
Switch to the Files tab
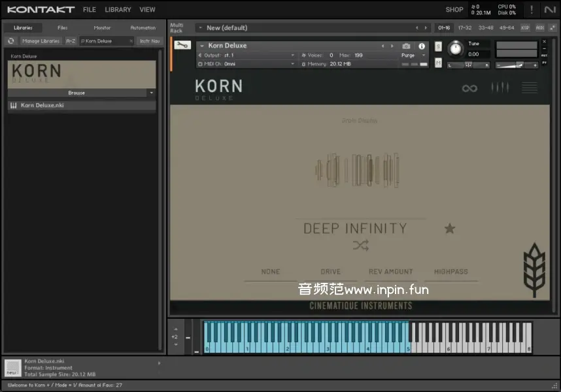(63, 28)
